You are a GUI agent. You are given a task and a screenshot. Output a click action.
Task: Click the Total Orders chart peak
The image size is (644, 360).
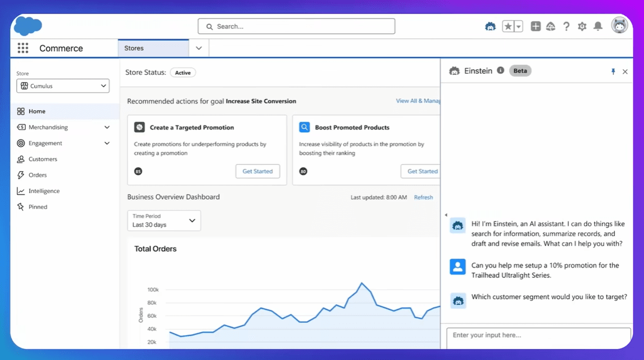click(362, 283)
